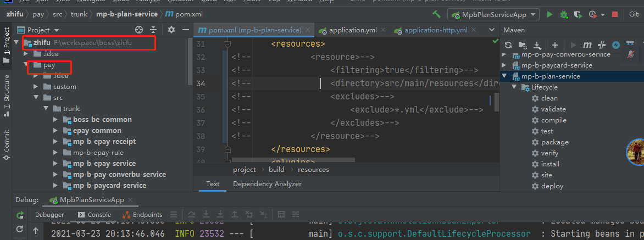Execute Maven goal via the m icon
This screenshot has width=644, height=240.
coord(587,45)
